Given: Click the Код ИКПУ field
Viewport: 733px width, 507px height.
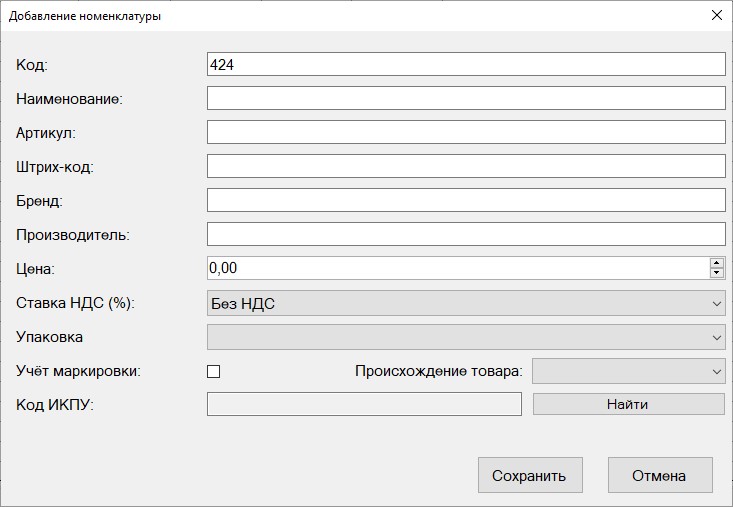Looking at the screenshot, I should pyautogui.click(x=364, y=404).
